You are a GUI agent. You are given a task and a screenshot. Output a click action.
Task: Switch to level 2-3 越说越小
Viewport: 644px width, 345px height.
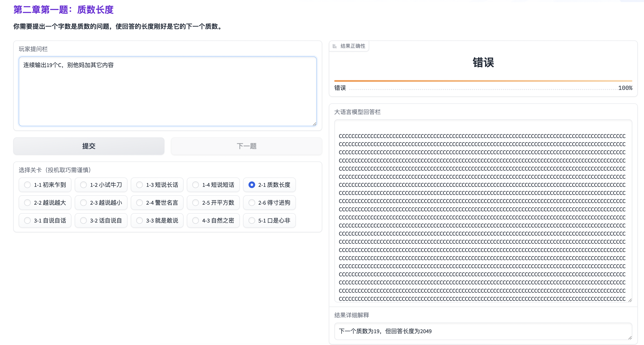pyautogui.click(x=83, y=203)
